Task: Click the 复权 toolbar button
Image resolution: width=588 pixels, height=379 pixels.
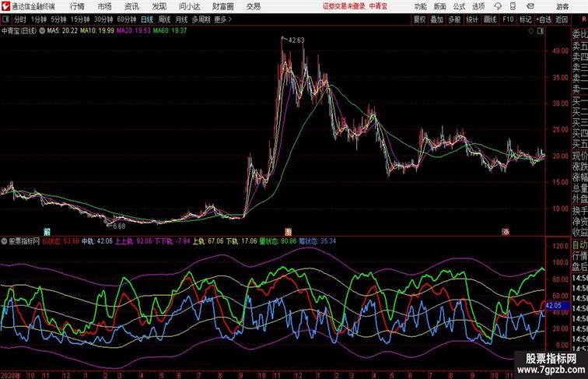Action: [419, 19]
